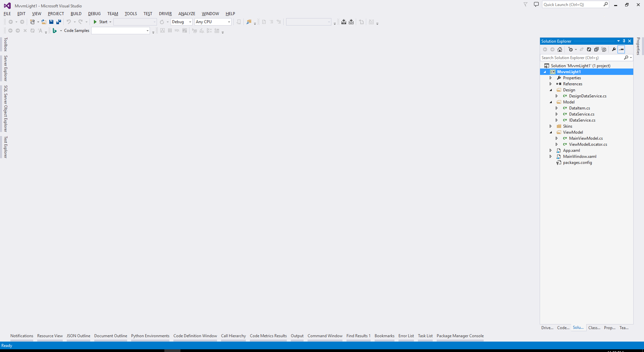The image size is (644, 352).
Task: Open the Solution Explorer window options arrow
Action: (x=619, y=41)
